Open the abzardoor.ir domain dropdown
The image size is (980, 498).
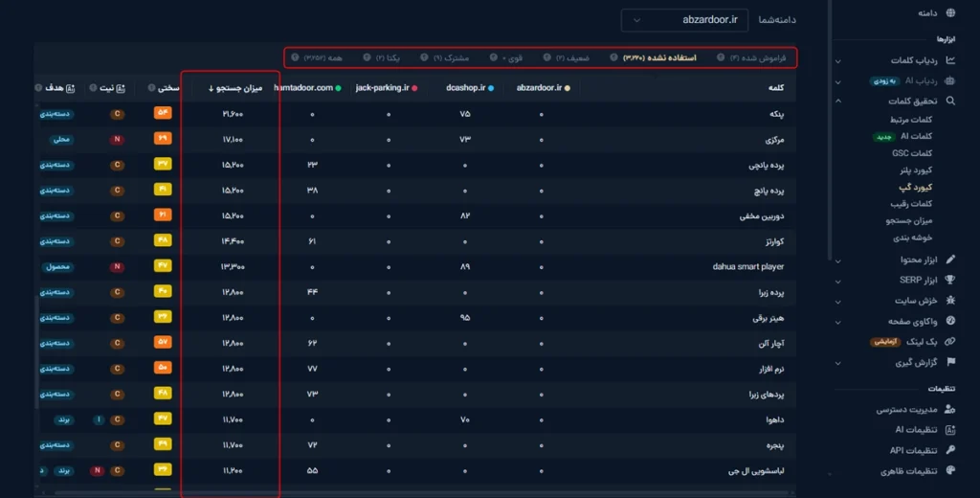tap(684, 20)
